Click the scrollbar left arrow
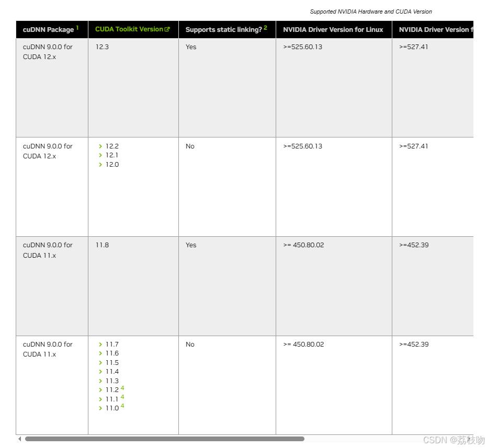This screenshot has width=487, height=448. (x=19, y=439)
